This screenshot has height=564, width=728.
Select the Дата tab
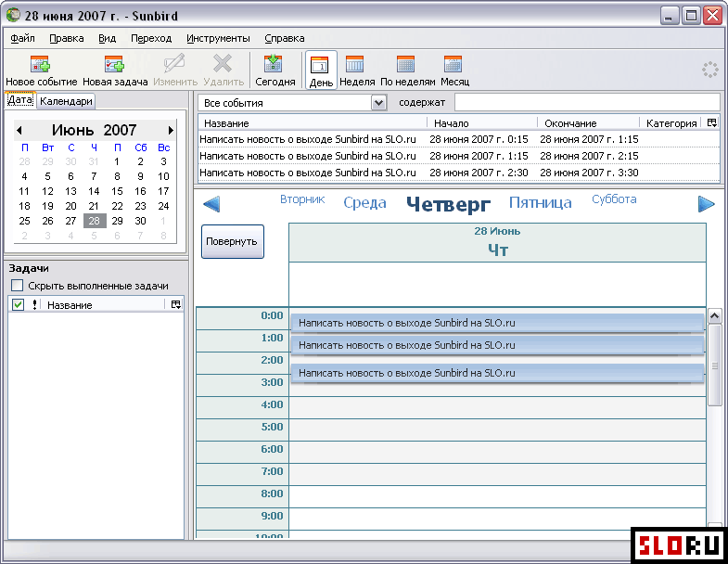point(20,100)
